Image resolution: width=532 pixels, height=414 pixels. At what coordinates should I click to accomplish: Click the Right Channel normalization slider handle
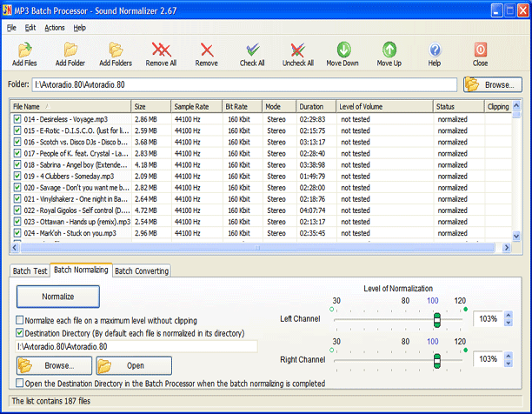pyautogui.click(x=437, y=361)
